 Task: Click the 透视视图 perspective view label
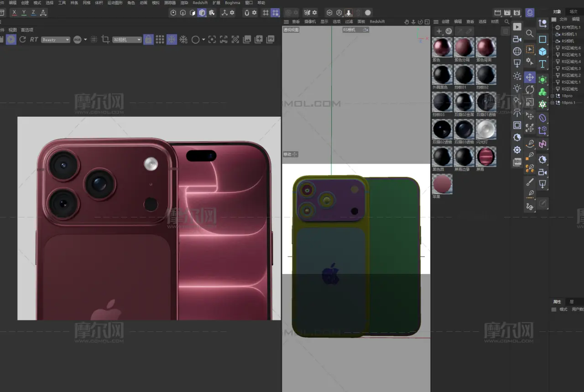pyautogui.click(x=291, y=30)
